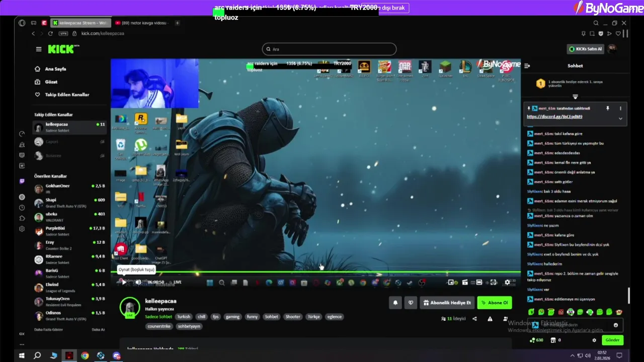Open recommended channel PurpleBixi
The image size is (644, 362).
(x=69, y=231)
